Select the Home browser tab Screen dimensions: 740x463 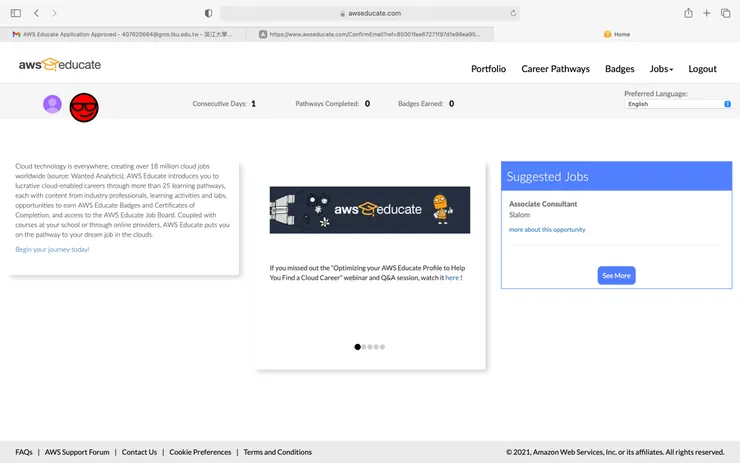click(x=616, y=34)
